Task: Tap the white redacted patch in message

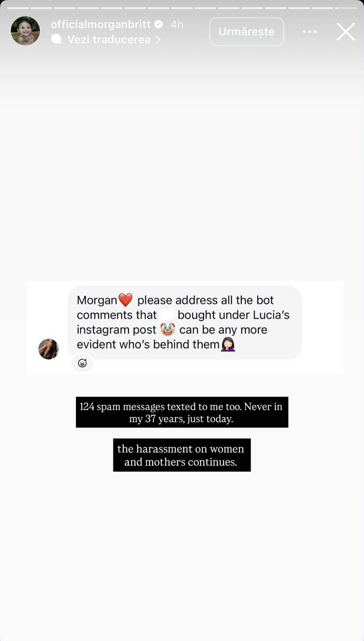Action: tap(167, 315)
